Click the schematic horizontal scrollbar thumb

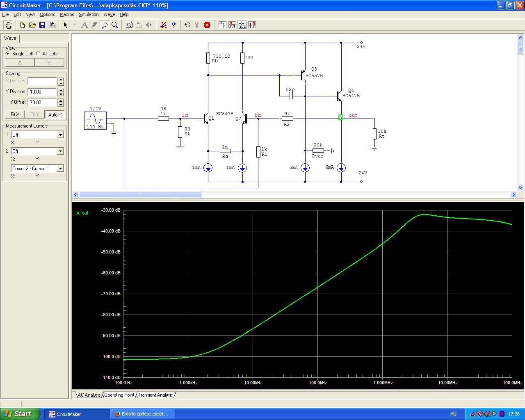click(x=140, y=195)
